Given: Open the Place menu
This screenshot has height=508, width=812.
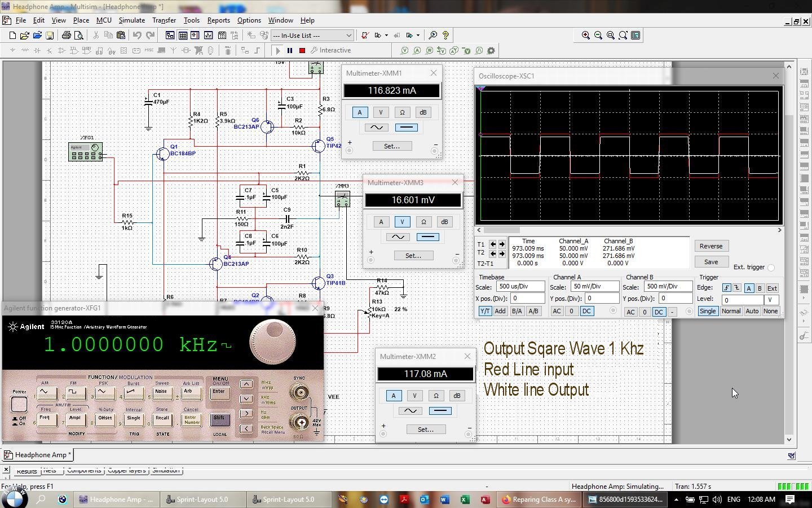Looking at the screenshot, I should pos(81,20).
